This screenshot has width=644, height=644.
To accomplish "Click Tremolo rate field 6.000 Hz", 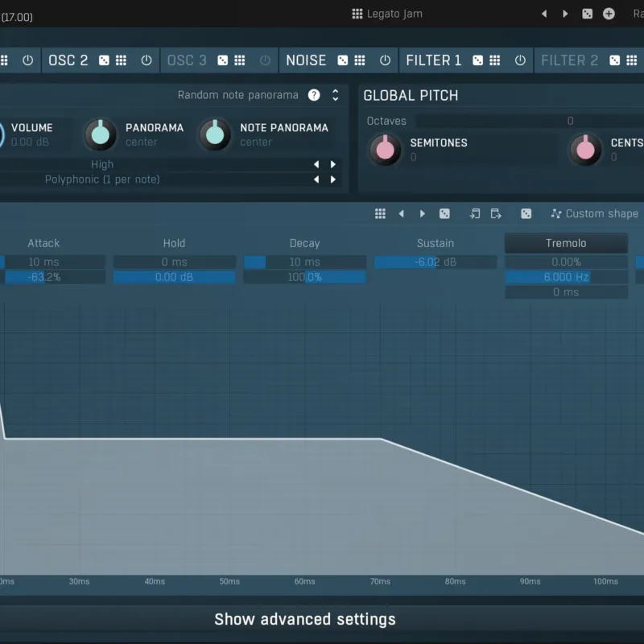I will click(x=566, y=277).
